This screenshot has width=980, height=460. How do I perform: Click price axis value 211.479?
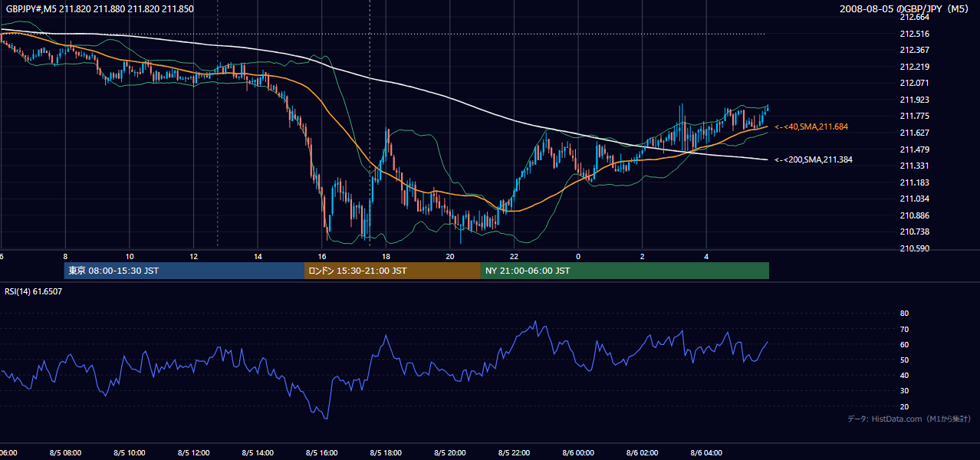click(x=914, y=149)
